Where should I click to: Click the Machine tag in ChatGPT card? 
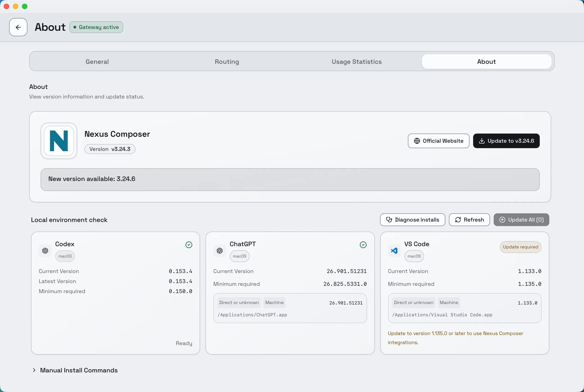click(x=274, y=302)
